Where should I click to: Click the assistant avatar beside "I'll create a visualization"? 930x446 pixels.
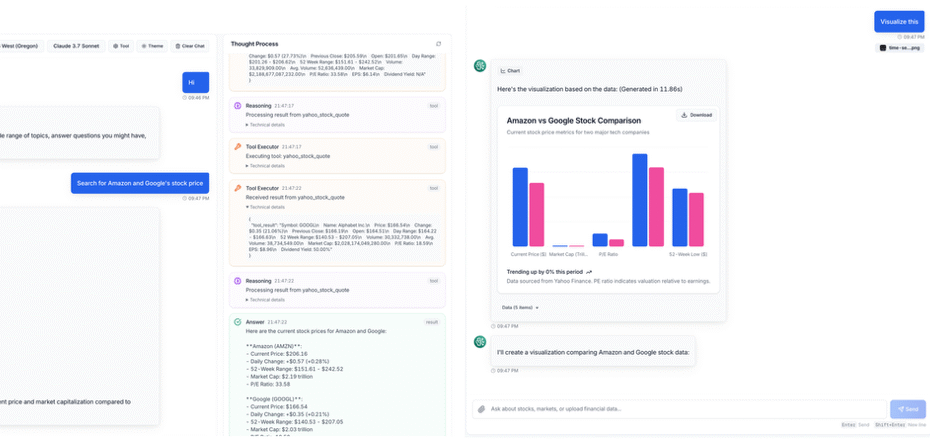pos(480,342)
